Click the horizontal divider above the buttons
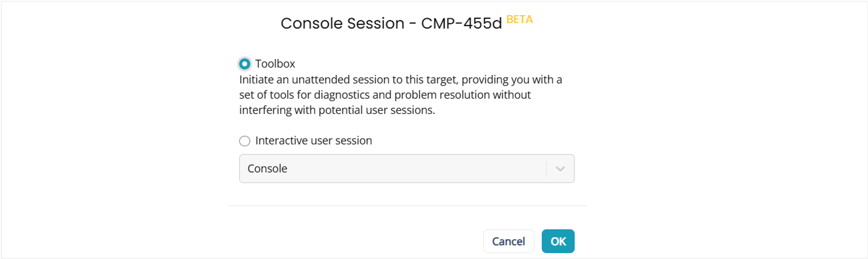 (x=406, y=206)
